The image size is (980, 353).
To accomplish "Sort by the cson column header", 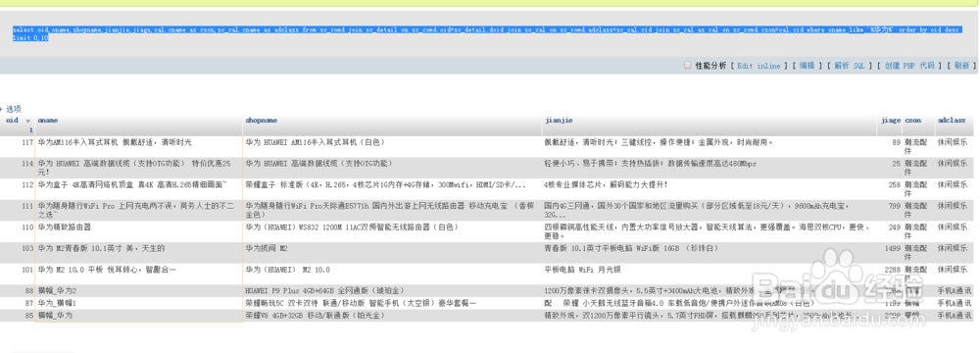I will [912, 121].
